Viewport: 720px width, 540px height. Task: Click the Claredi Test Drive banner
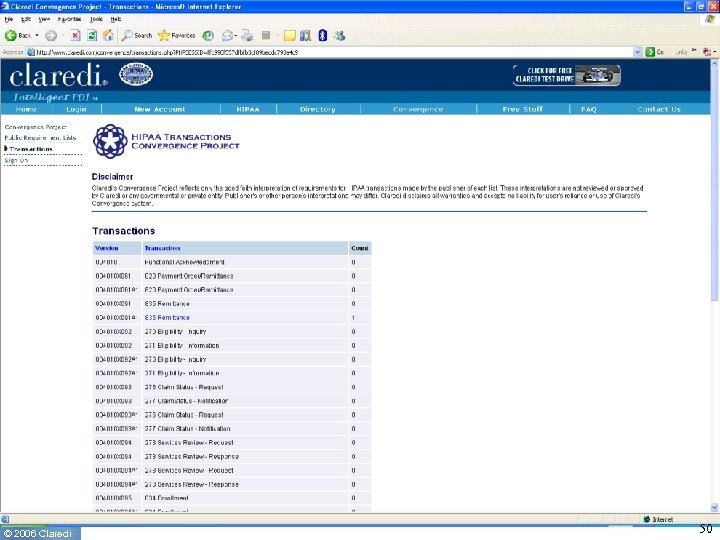pos(566,75)
